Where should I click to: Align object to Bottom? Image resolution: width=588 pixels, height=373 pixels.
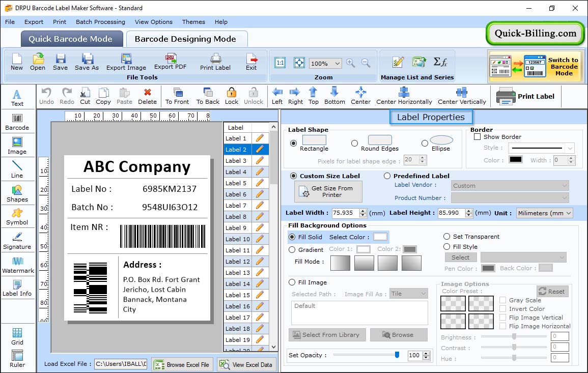pyautogui.click(x=334, y=96)
